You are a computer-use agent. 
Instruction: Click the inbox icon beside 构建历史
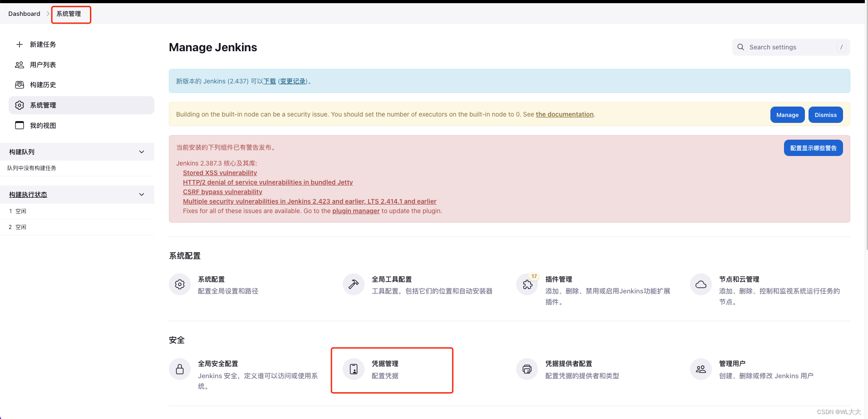coord(20,85)
